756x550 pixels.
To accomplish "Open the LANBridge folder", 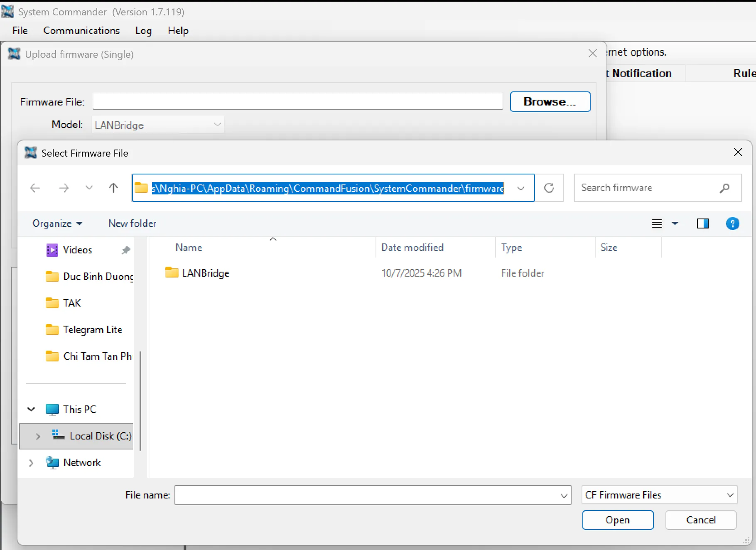I will click(x=205, y=273).
